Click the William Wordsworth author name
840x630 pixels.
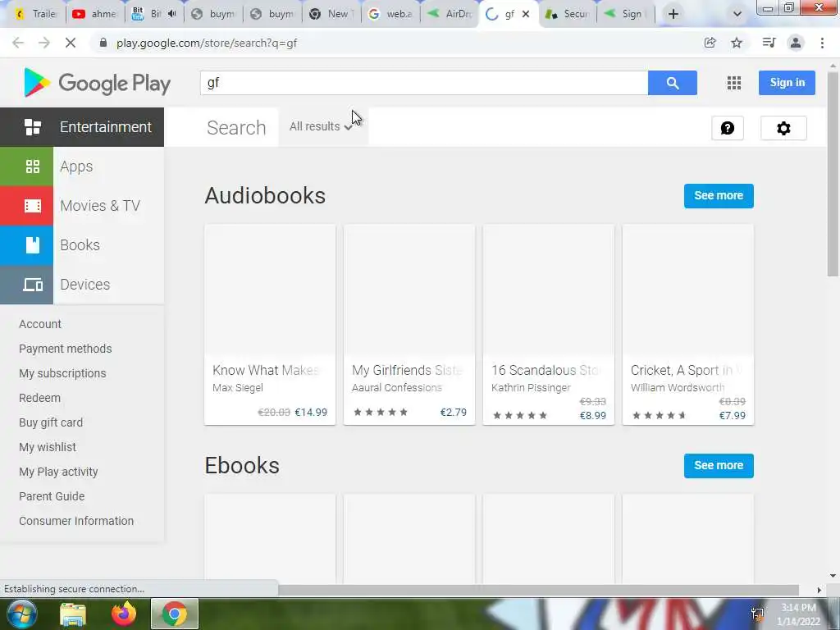(678, 388)
